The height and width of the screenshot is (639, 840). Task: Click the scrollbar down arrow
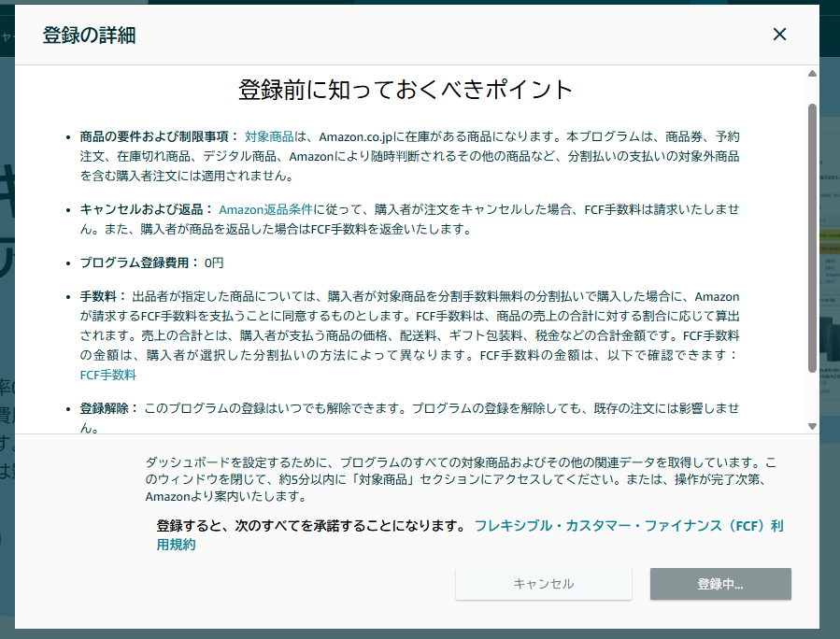[x=812, y=426]
